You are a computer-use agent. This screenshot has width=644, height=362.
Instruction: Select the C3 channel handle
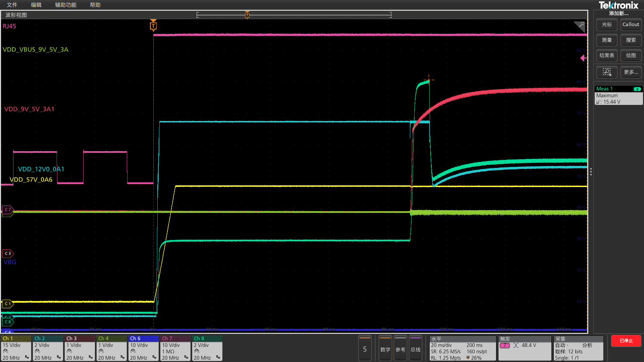tap(8, 253)
